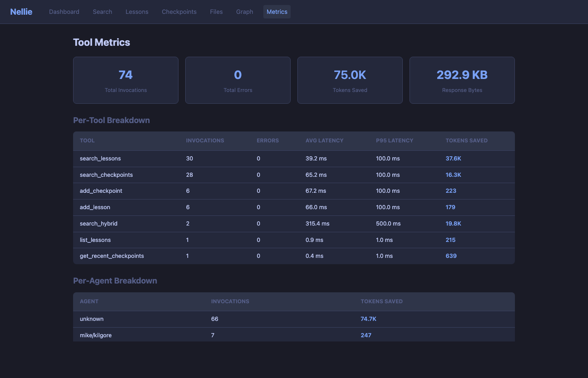Switch to the Lessons tab

click(x=136, y=12)
